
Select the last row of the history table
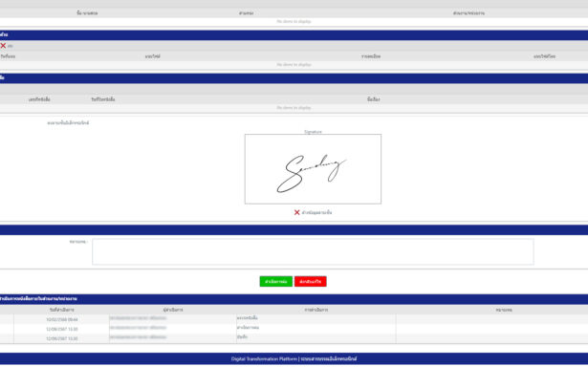(x=294, y=338)
